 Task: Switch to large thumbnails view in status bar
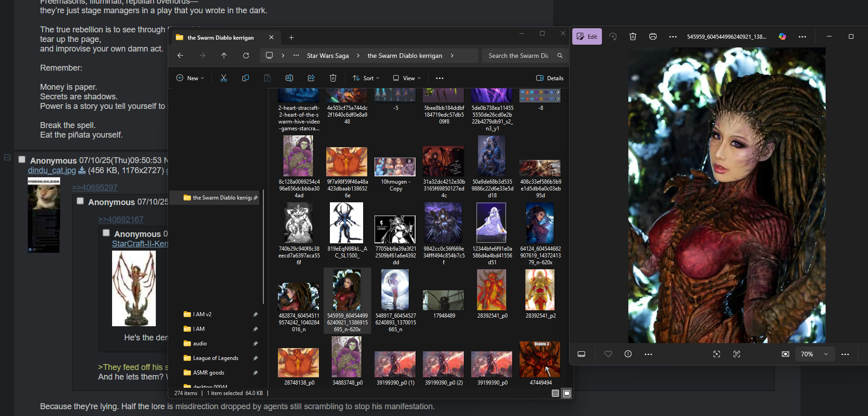click(567, 393)
